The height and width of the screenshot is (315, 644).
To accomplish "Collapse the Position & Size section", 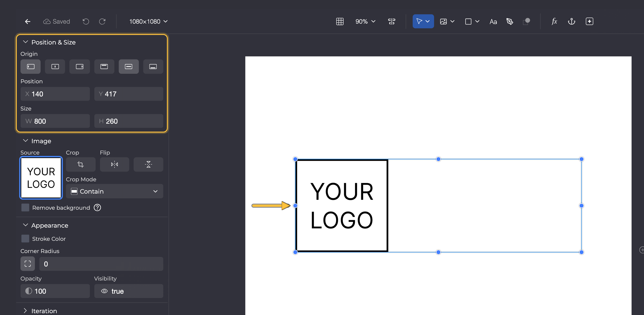I will 25,42.
